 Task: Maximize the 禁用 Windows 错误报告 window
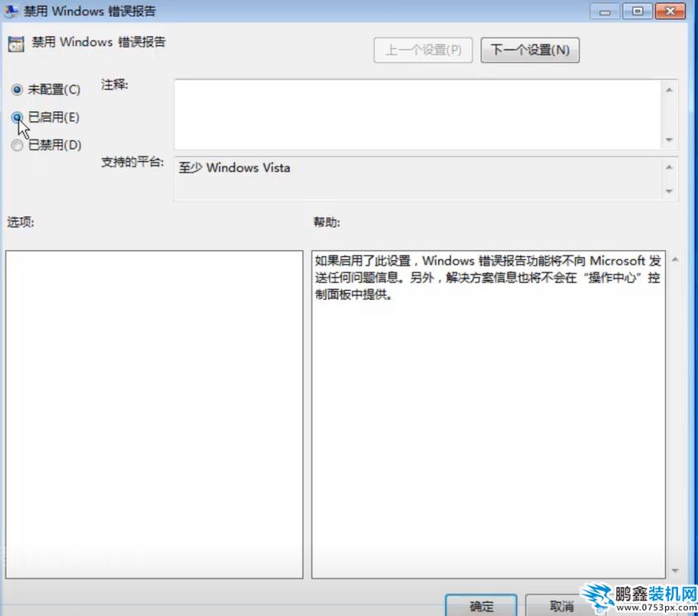[x=638, y=12]
